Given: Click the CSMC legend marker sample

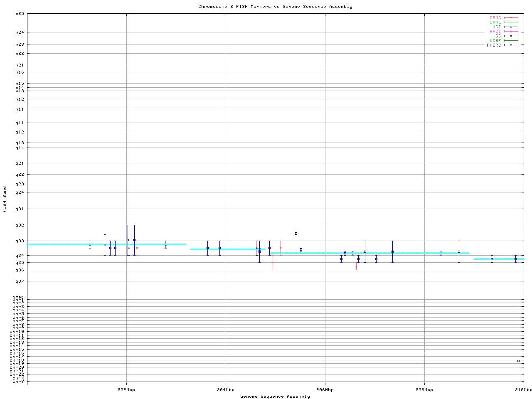Looking at the screenshot, I should 511,18.
